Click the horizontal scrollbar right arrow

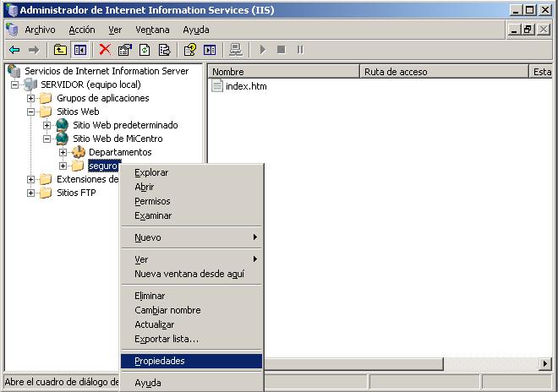click(545, 364)
